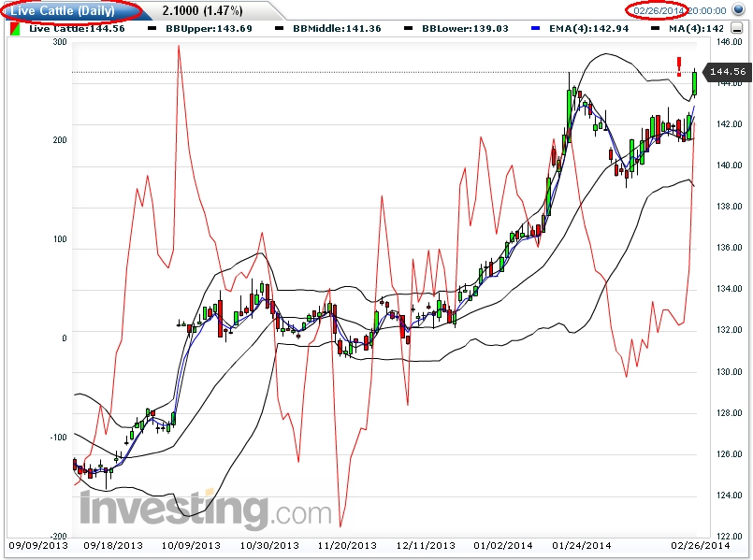Select the MA(4):142 legend entry
Image resolution: width=753 pixels, height=560 pixels.
coord(696,29)
